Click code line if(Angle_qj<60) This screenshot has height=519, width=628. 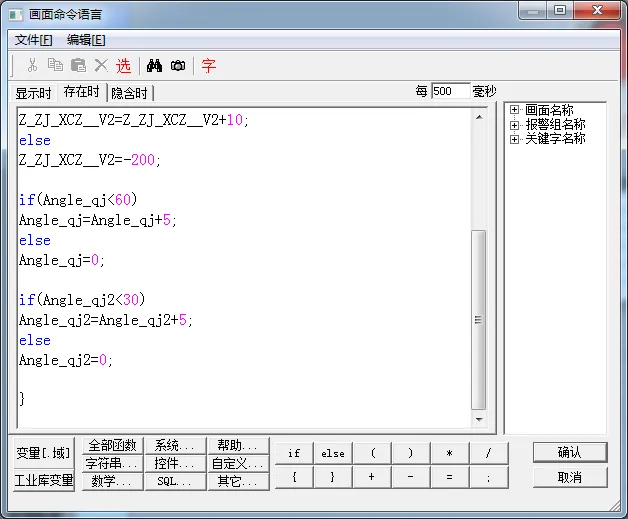click(x=78, y=199)
